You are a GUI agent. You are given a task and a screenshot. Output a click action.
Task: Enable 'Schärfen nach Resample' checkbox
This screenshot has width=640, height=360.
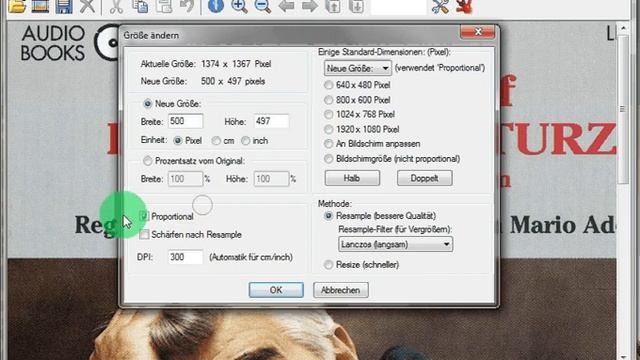coord(144,234)
